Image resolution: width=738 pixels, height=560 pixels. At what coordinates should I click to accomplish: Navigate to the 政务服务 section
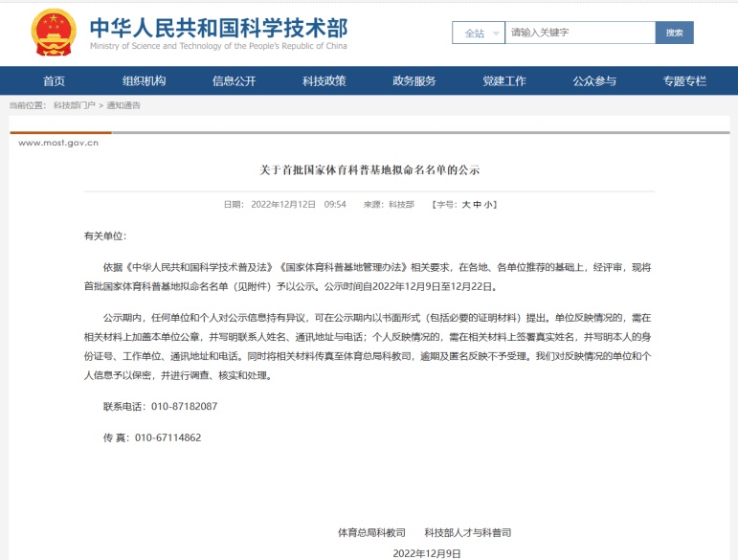(414, 81)
